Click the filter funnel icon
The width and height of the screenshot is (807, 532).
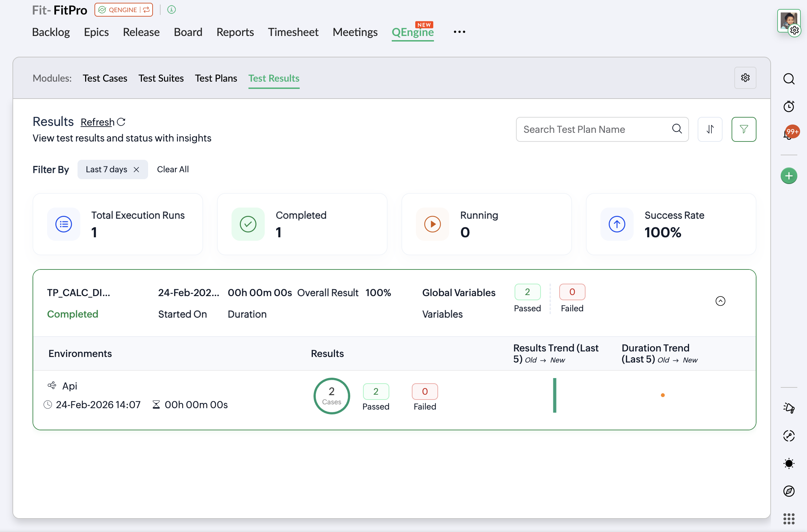point(744,129)
